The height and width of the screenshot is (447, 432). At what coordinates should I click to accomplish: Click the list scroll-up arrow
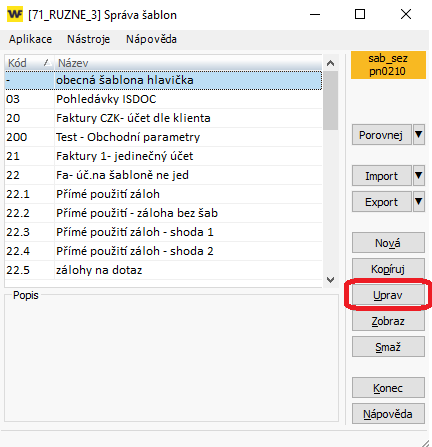coord(330,63)
